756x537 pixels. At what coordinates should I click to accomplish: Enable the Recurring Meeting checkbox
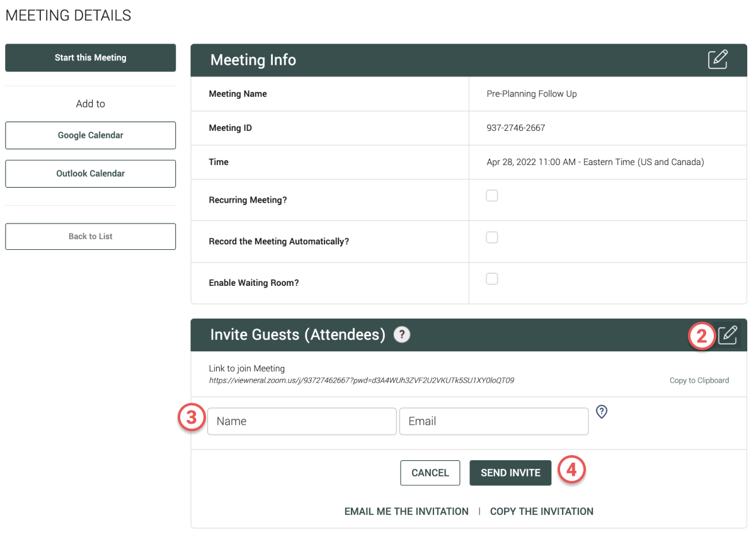pyautogui.click(x=492, y=196)
